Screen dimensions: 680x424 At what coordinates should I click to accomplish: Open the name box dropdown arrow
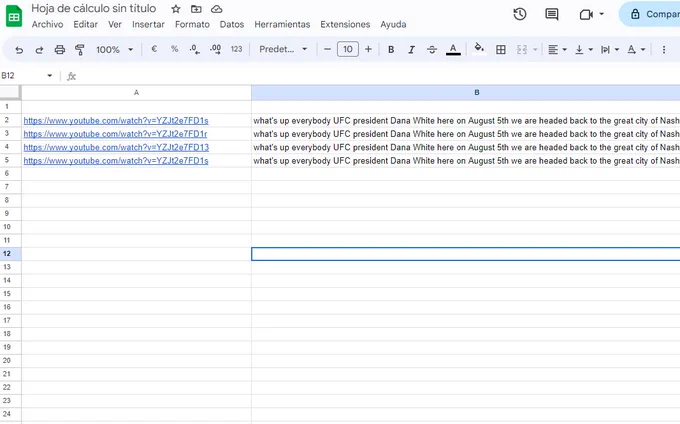click(49, 75)
